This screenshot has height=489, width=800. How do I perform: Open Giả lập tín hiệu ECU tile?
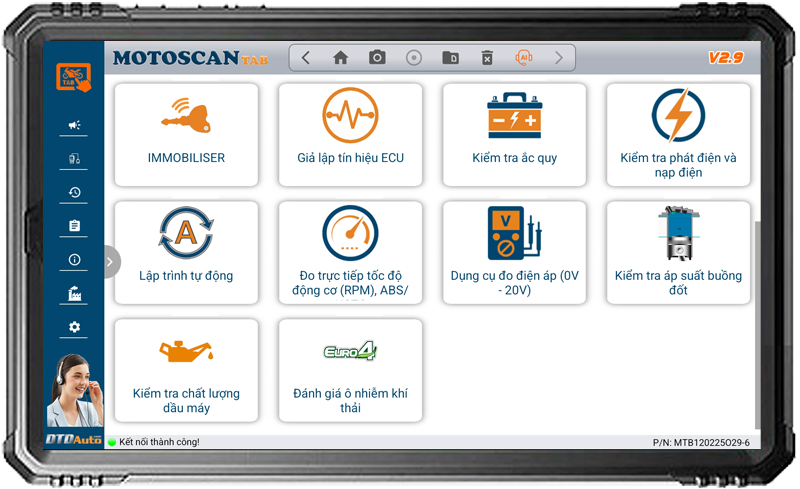tap(351, 135)
